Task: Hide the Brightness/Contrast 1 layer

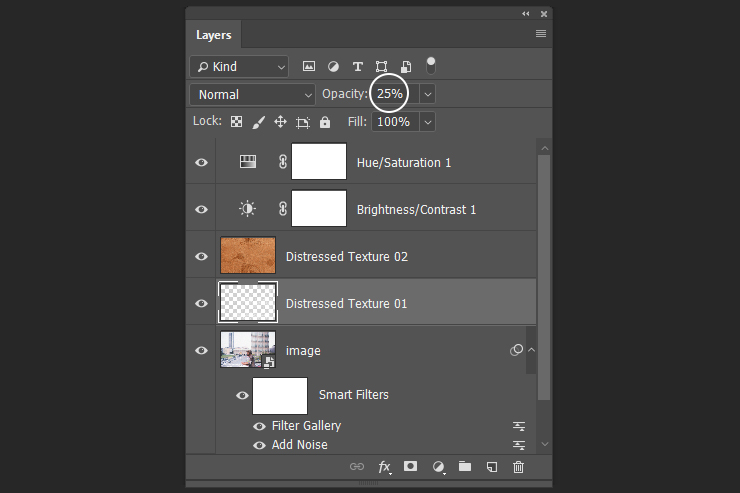Action: pos(202,209)
